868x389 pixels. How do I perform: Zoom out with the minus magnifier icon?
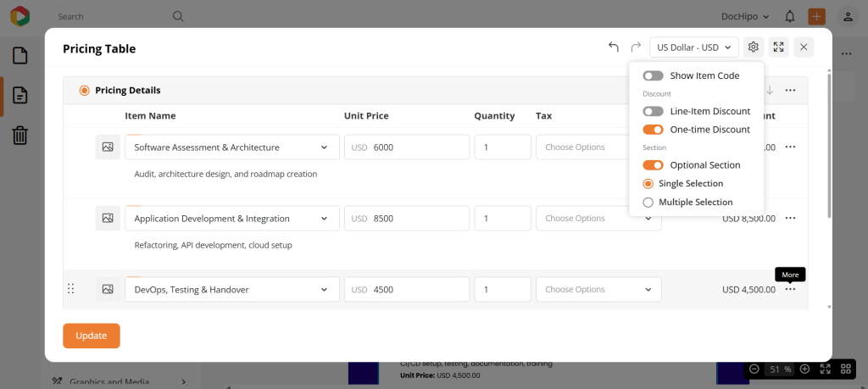coord(754,369)
